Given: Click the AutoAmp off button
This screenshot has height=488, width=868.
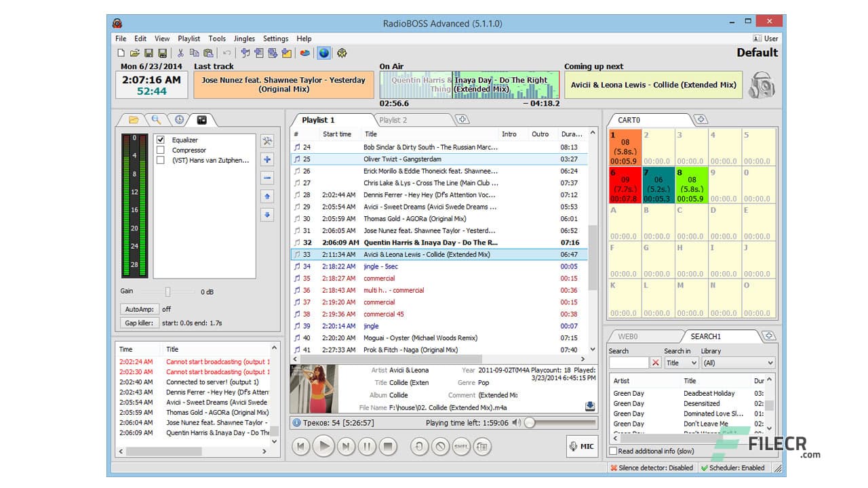Looking at the screenshot, I should click(x=139, y=308).
